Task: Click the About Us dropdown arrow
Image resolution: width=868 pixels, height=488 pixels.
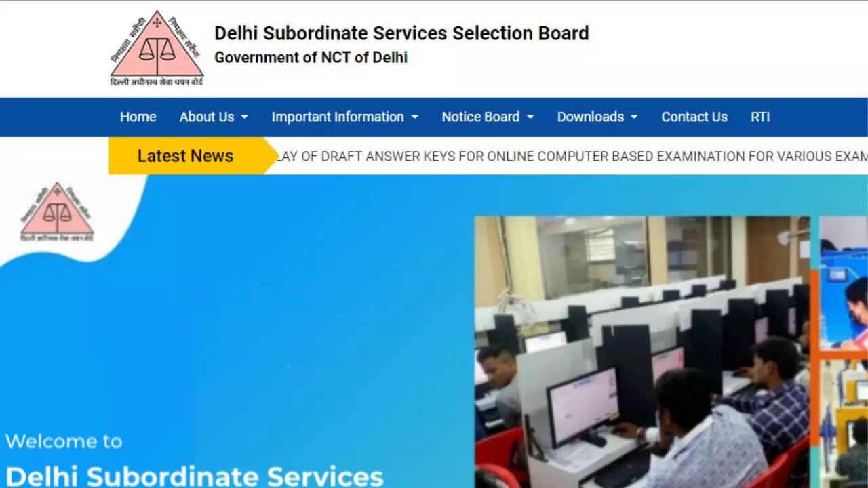Action: coord(244,117)
